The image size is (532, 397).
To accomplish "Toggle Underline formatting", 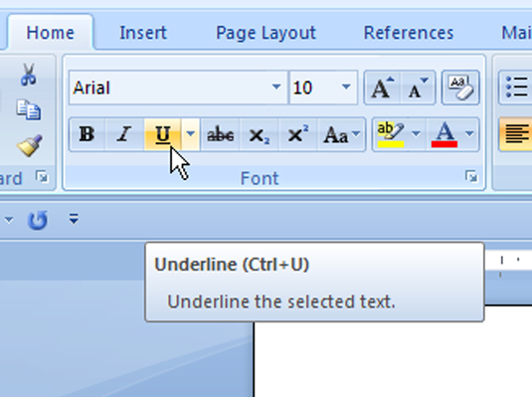I will click(162, 134).
